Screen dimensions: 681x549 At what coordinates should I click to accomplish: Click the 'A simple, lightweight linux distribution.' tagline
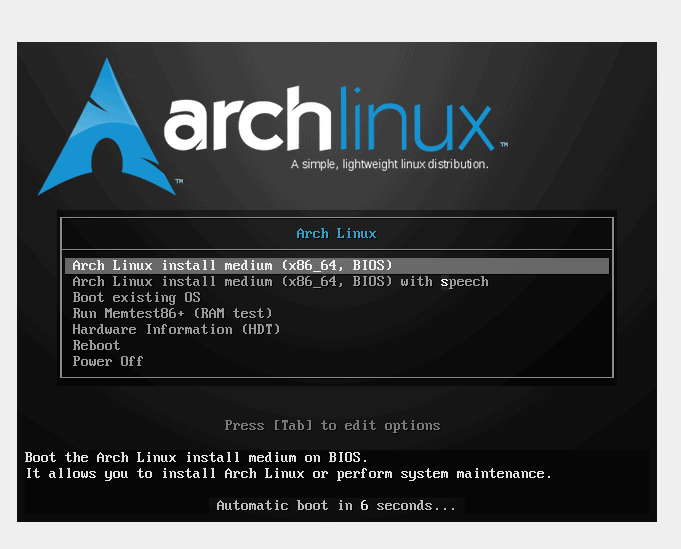click(390, 165)
